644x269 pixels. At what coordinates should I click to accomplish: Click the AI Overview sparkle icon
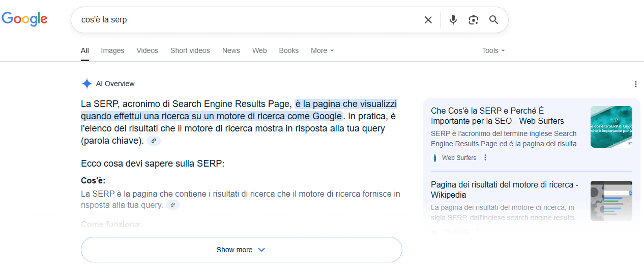pyautogui.click(x=87, y=84)
